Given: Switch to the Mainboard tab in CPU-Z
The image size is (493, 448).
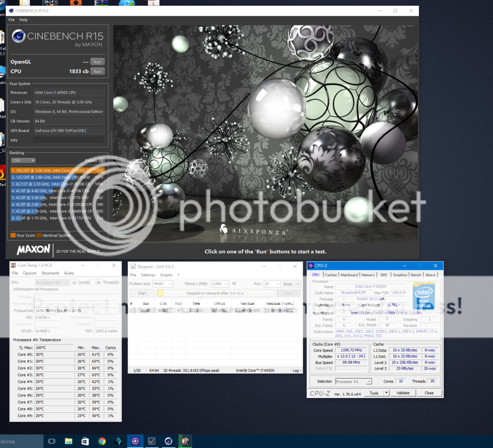Looking at the screenshot, I should coord(349,275).
